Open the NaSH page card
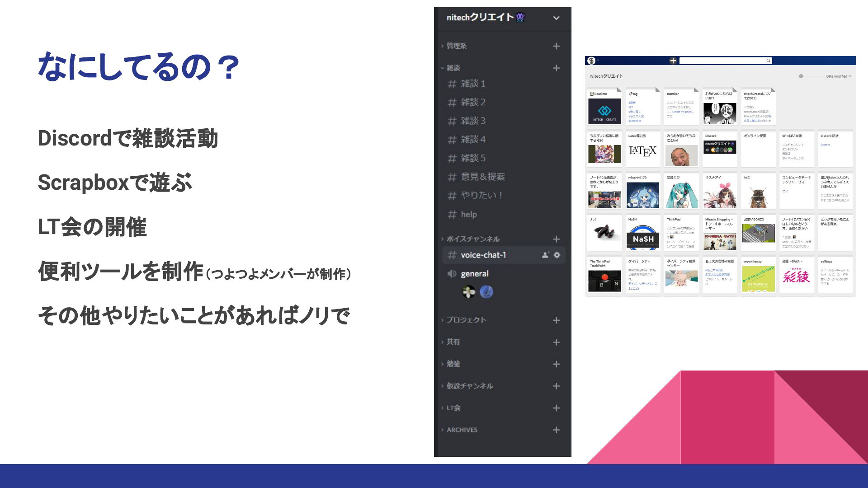The height and width of the screenshot is (488, 868). point(643,233)
